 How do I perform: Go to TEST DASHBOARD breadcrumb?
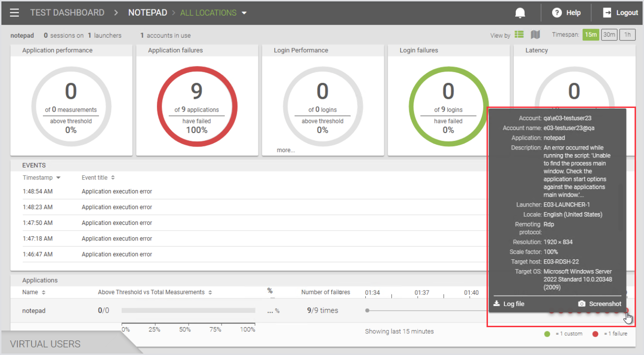67,13
